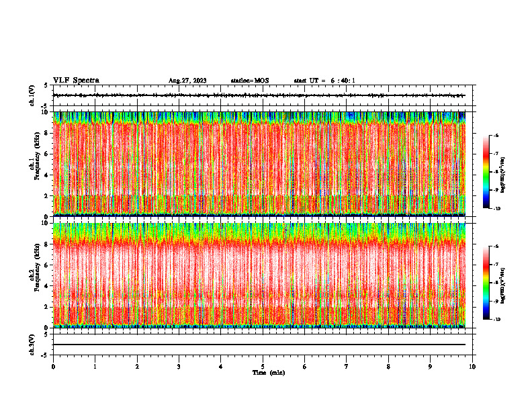Click time-axis tick label "6"
Viewport: 532px width, 411px height.
coord(305,367)
